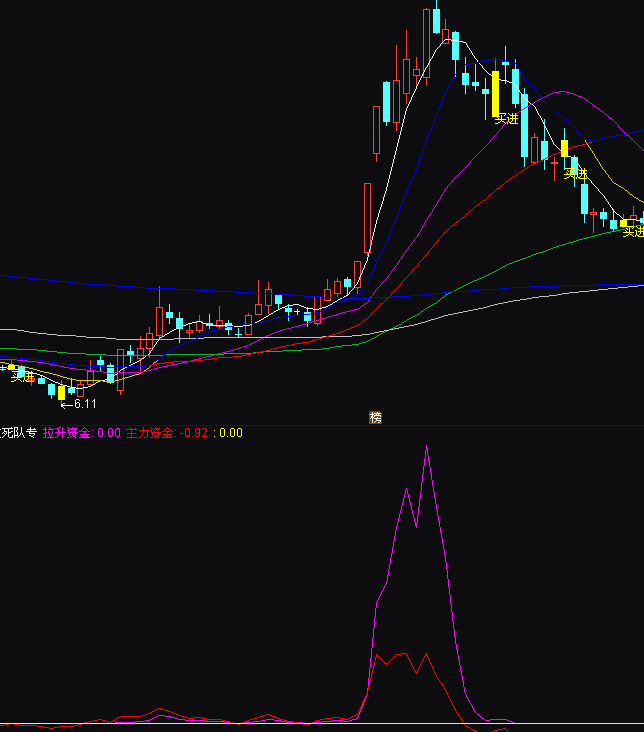Click the small yellow candle at far right
This screenshot has height=732, width=644.
(624, 222)
